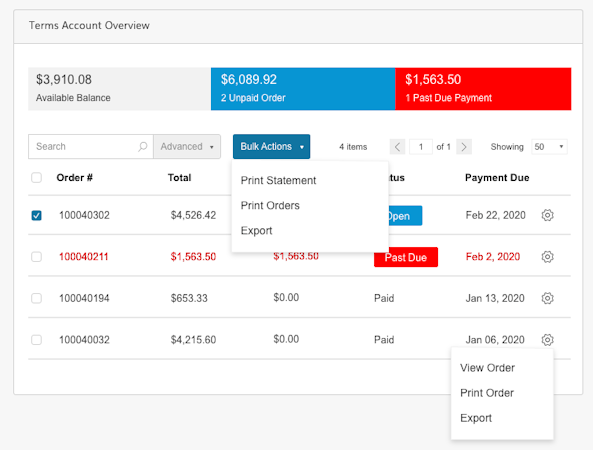Toggle the select-all header checkbox
593x450 pixels.
coord(36,178)
